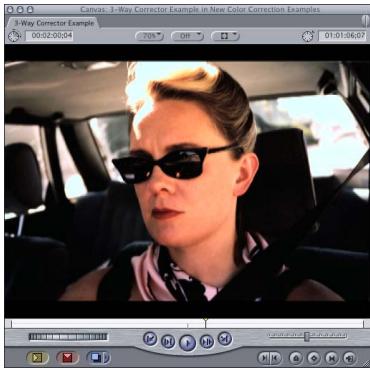Image resolution: width=370 pixels, height=371 pixels.
Task: Click the blue Replace edit button
Action: click(95, 358)
